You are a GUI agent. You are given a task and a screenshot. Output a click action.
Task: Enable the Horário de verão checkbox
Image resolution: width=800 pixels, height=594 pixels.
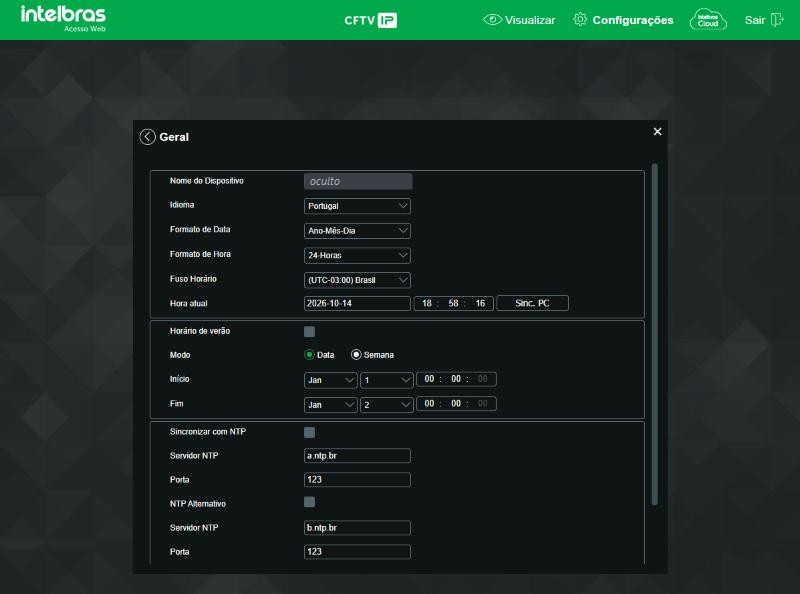(309, 332)
